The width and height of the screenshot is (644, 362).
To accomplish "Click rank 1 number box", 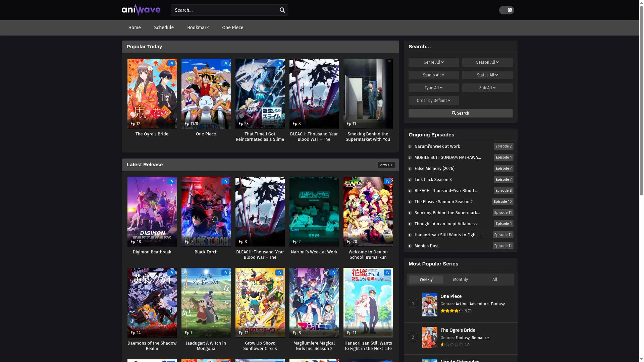I will [413, 303].
